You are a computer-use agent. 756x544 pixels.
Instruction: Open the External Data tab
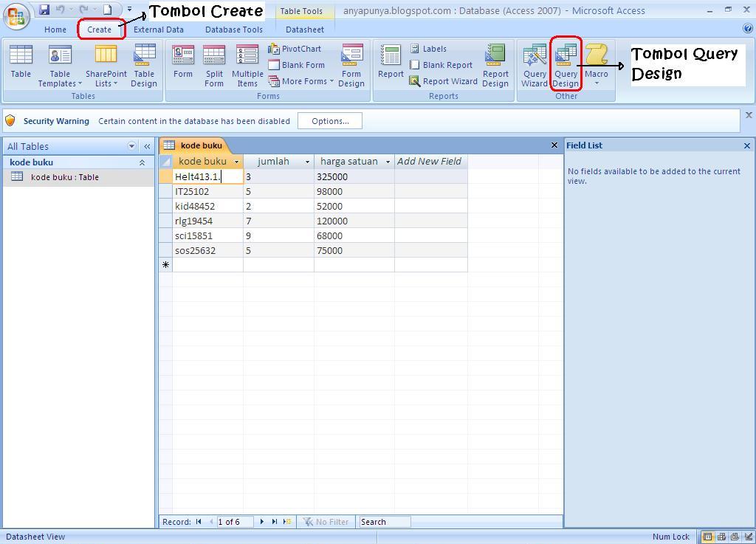159,30
